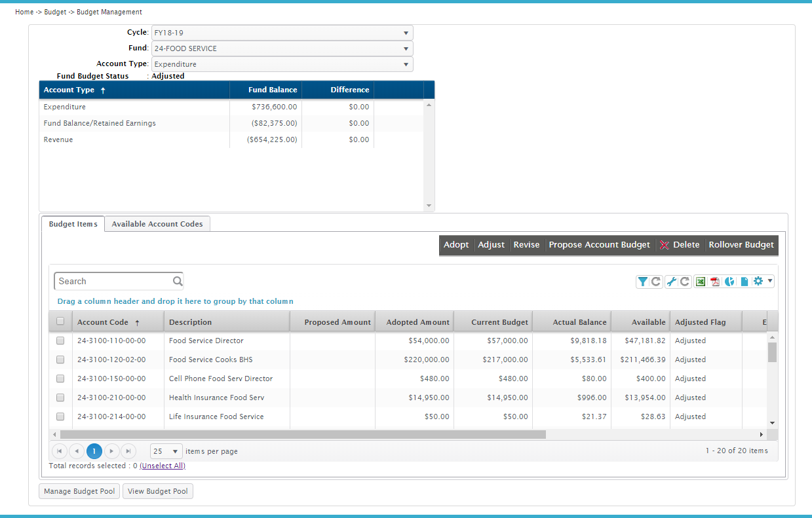Click Revise in action bar
The width and height of the screenshot is (812, 518).
[526, 245]
